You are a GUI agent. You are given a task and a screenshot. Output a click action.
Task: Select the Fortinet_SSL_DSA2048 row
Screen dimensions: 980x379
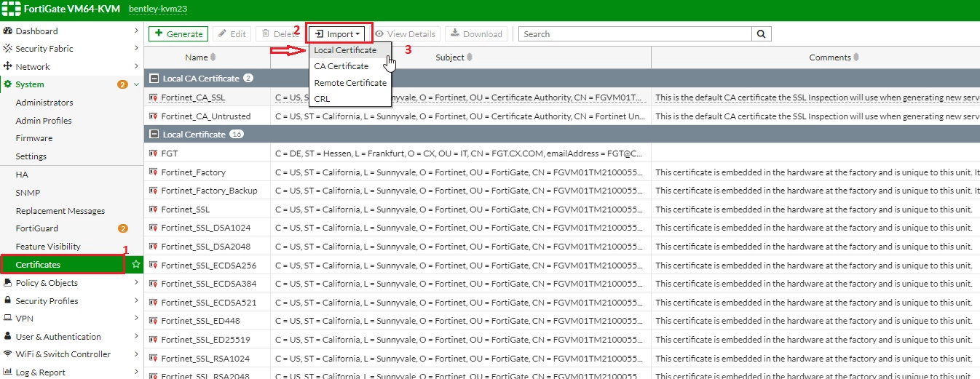tap(562, 247)
